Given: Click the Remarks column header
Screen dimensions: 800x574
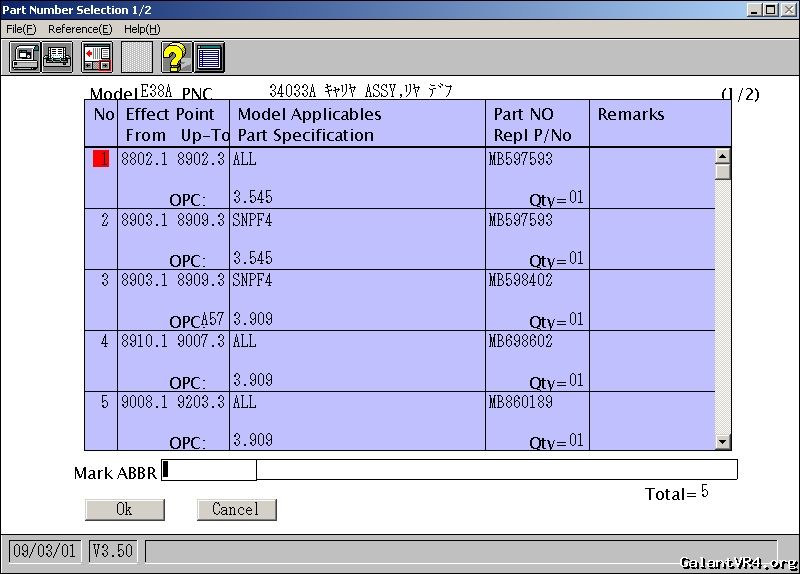Looking at the screenshot, I should tap(631, 114).
